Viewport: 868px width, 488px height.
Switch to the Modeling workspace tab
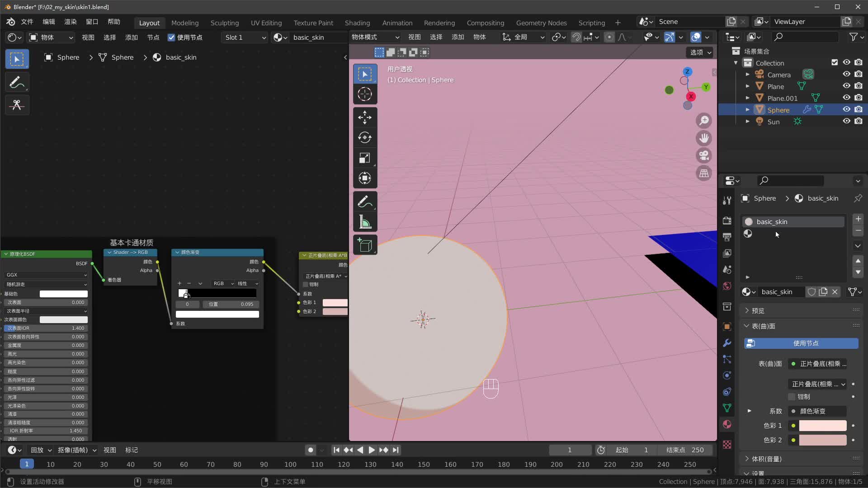click(x=185, y=23)
